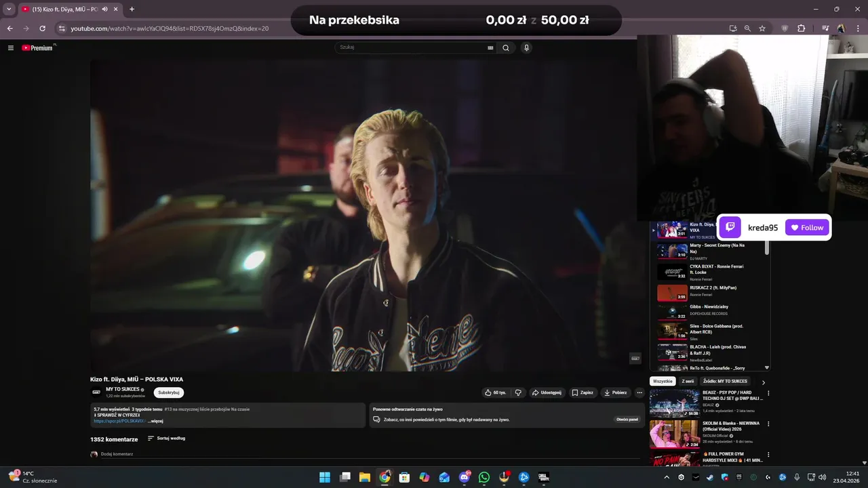Mute the tab via speaker icon on tab
Viewport: 868px width, 488px height.
point(105,9)
